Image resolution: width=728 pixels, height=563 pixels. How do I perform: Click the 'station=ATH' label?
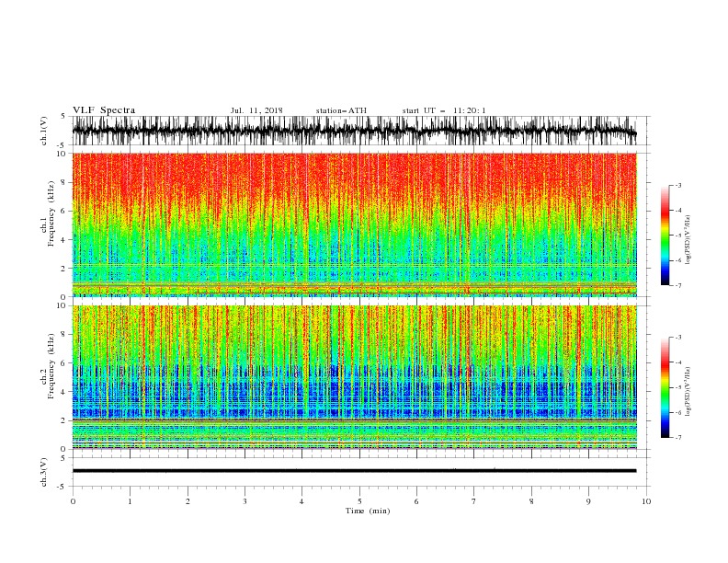(x=341, y=110)
